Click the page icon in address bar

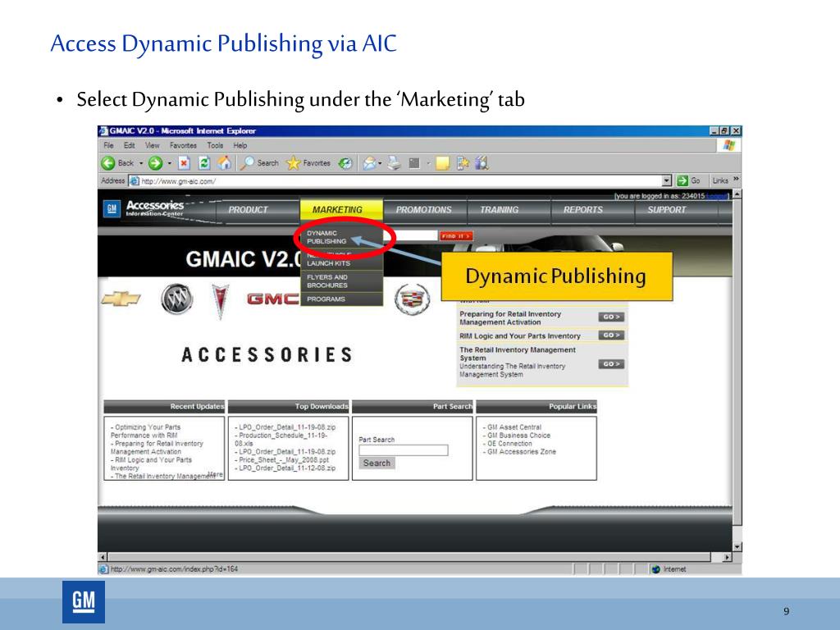tap(135, 181)
